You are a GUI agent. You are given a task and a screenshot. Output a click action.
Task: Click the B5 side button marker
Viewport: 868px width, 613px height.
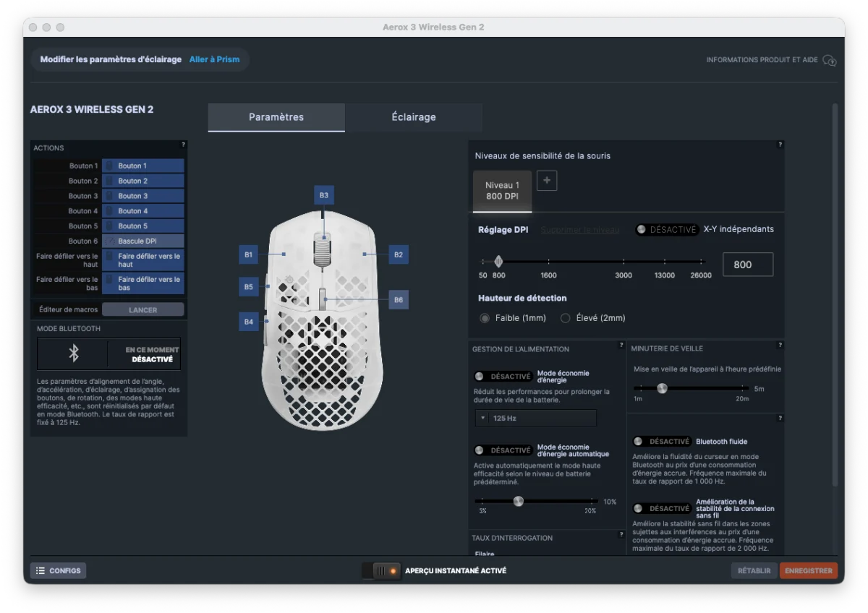pyautogui.click(x=248, y=286)
